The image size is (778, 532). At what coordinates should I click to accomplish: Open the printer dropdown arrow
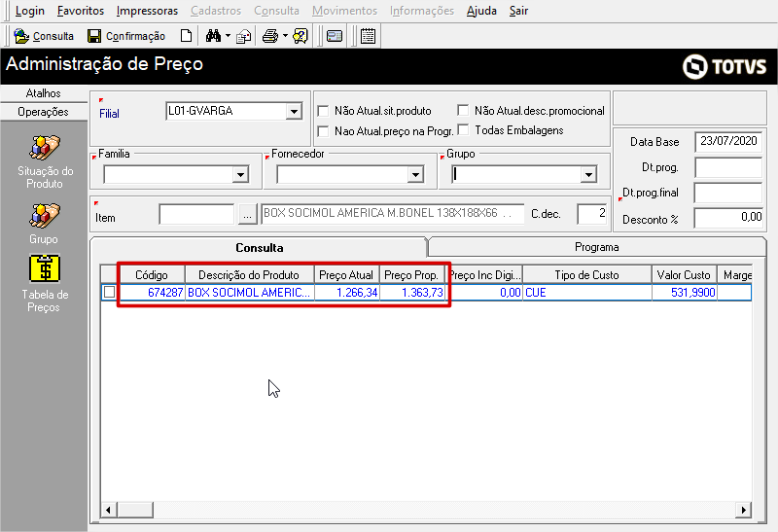[x=285, y=36]
